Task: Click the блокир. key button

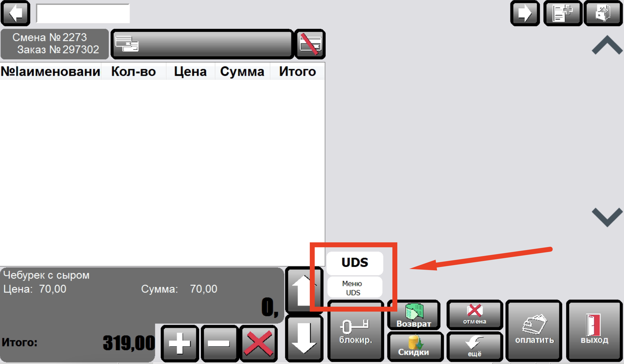Action: pyautogui.click(x=355, y=331)
